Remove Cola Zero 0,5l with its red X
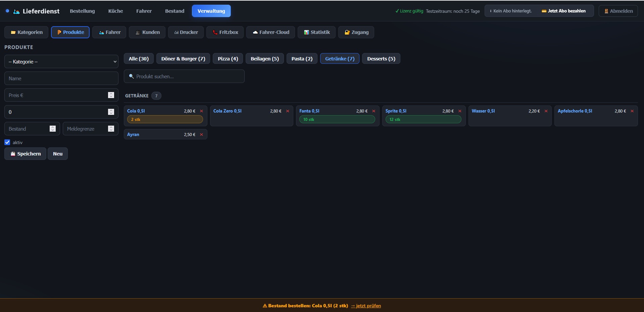This screenshot has height=312, width=644. tap(288, 111)
